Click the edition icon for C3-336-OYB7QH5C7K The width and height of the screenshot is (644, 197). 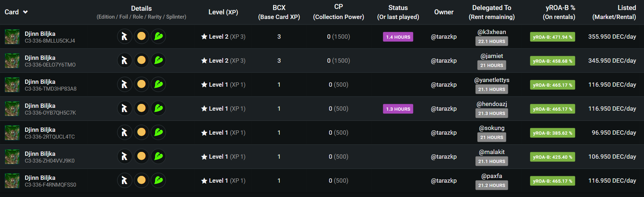[125, 109]
